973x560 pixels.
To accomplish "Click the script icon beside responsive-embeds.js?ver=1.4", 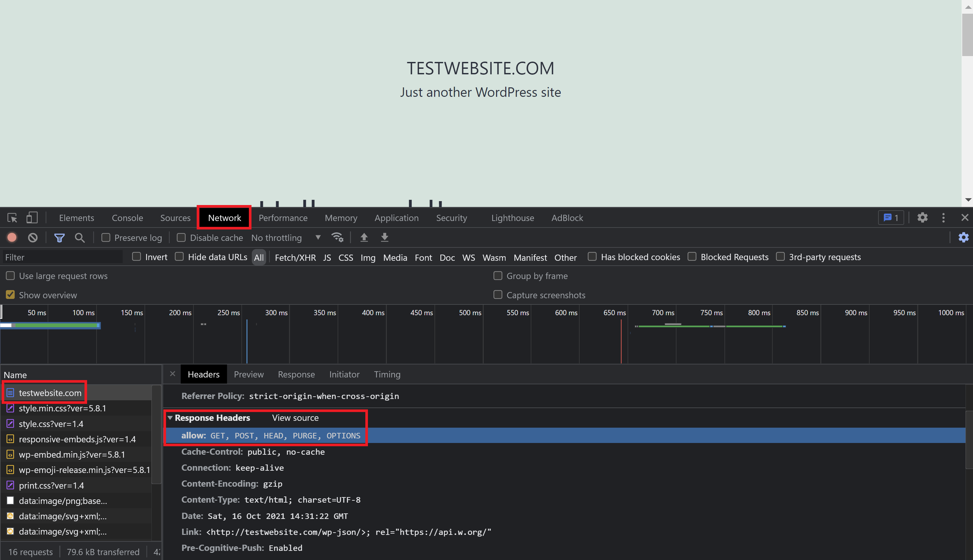I will coord(10,439).
